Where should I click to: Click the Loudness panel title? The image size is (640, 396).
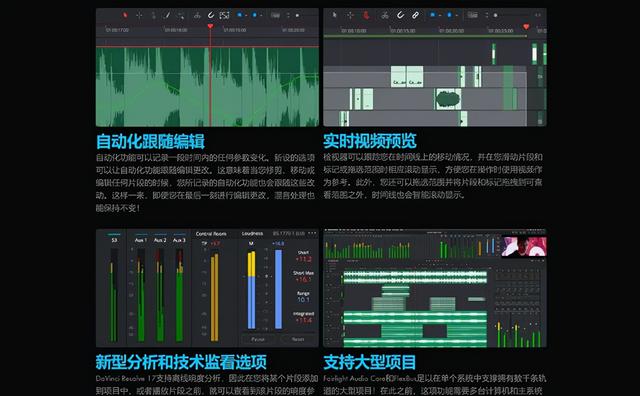(252, 234)
